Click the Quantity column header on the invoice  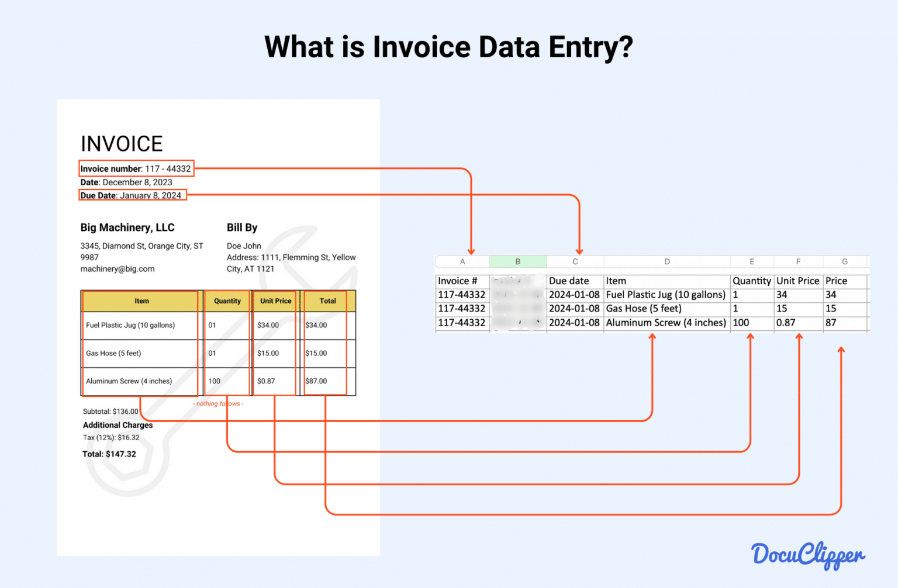(x=227, y=300)
